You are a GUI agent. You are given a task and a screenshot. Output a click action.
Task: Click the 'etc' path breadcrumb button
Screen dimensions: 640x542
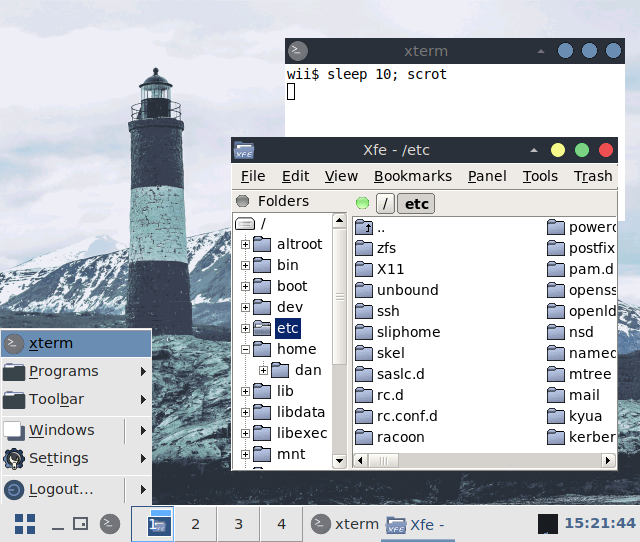(416, 204)
